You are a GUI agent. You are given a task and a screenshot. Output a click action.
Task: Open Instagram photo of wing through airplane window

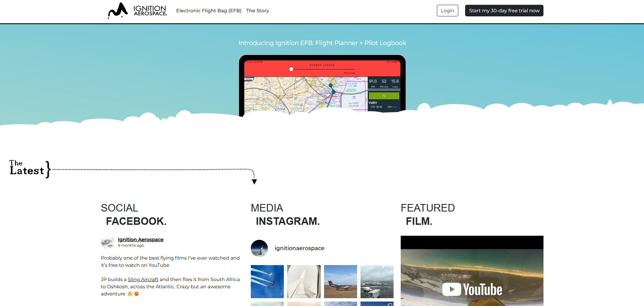coord(304,282)
